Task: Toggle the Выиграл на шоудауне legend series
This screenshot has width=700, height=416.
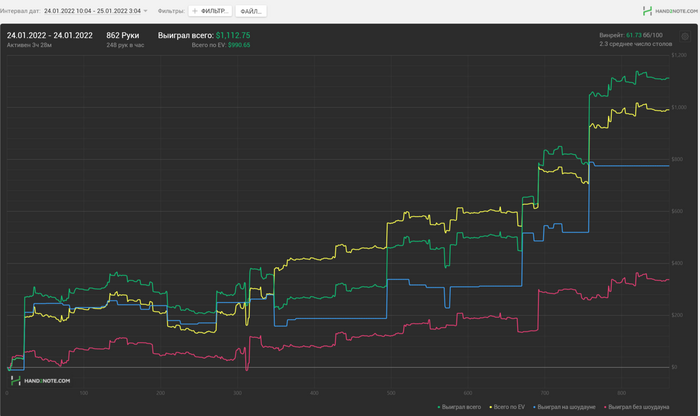Action: point(564,407)
